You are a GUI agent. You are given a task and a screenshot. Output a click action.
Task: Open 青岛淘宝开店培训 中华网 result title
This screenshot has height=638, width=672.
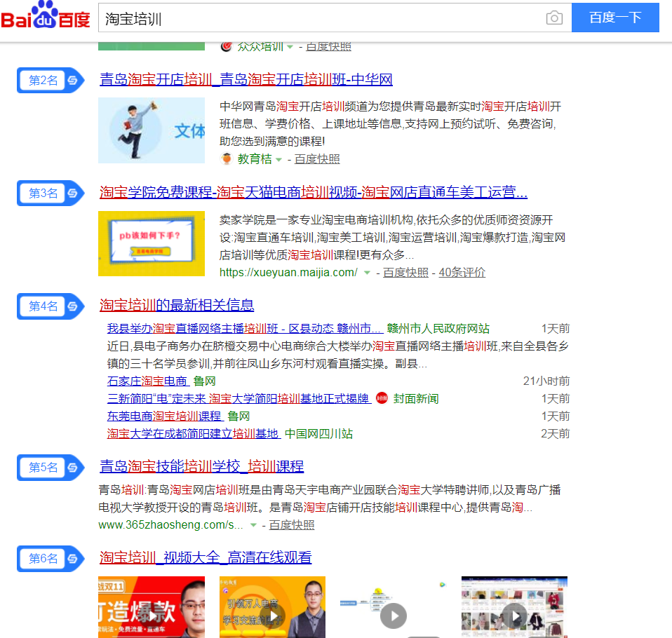pyautogui.click(x=246, y=79)
